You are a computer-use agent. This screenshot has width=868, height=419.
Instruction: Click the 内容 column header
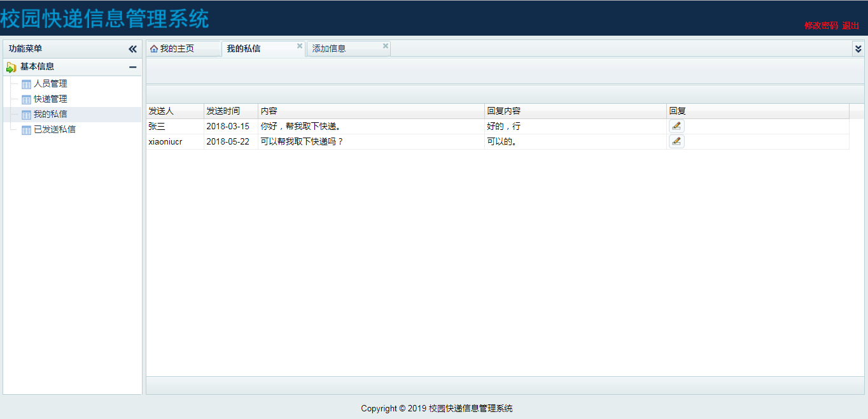(x=372, y=111)
